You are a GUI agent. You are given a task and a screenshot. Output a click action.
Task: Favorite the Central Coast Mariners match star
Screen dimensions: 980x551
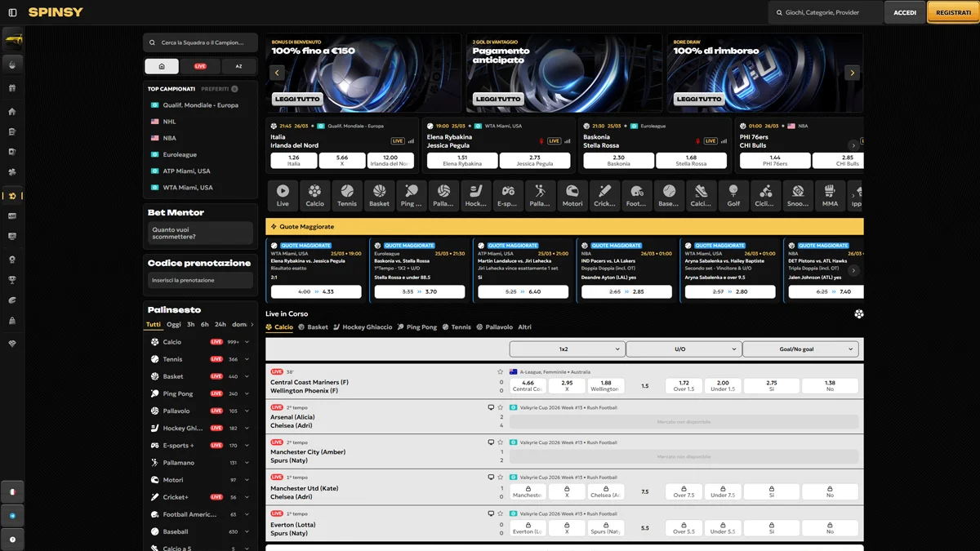tap(500, 371)
